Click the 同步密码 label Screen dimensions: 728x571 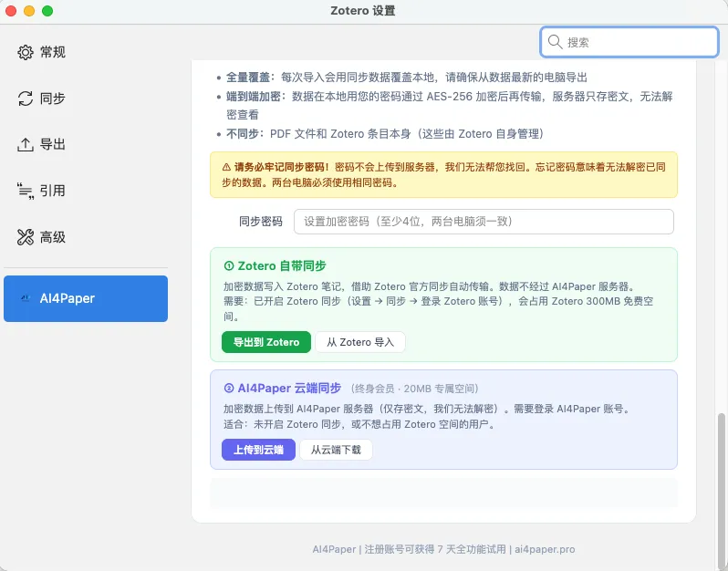(261, 222)
